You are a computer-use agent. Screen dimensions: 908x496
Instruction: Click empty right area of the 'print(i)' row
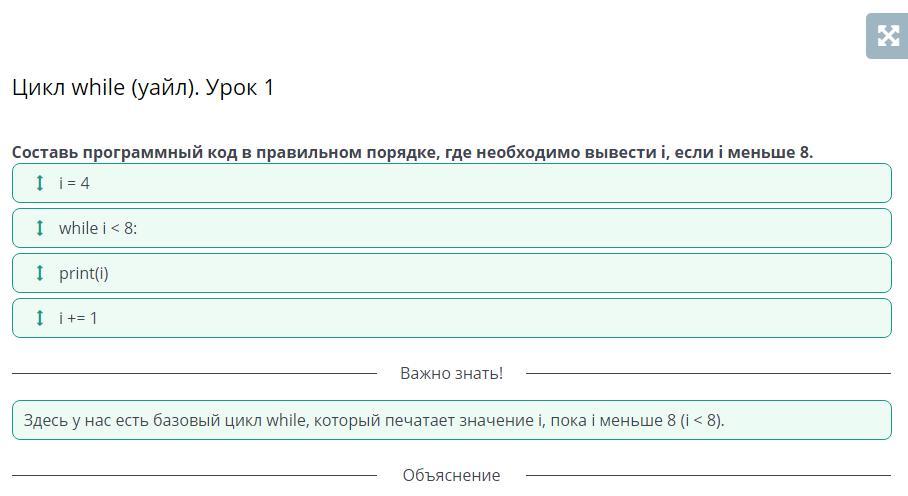click(x=600, y=273)
